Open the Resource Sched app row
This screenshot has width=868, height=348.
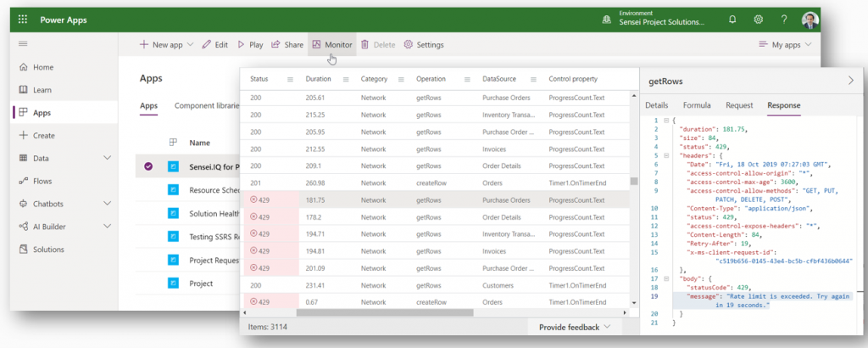[x=187, y=189]
